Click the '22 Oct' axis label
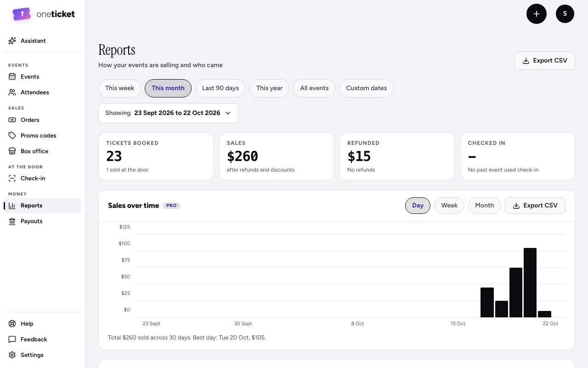 [550, 324]
